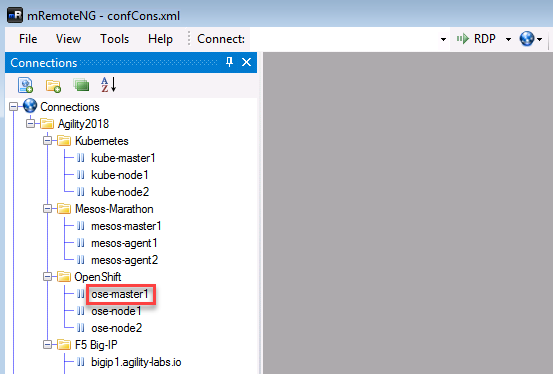Click the Agility2018 folder icon

click(x=47, y=123)
